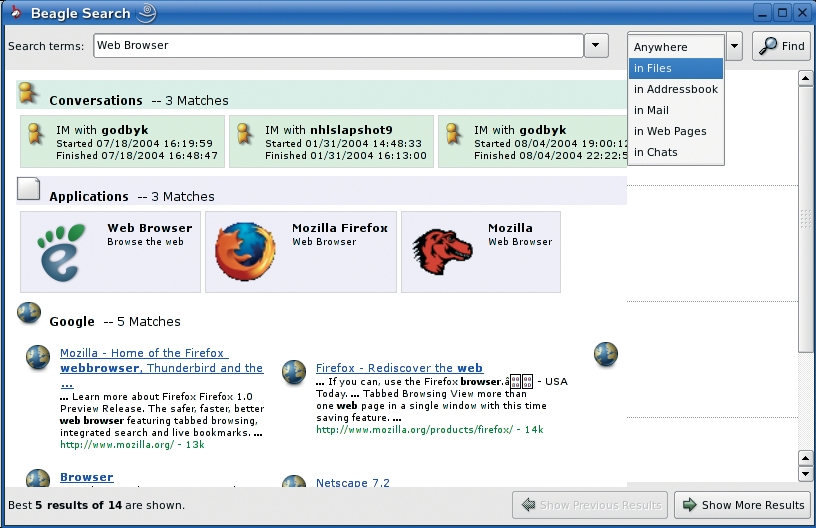The image size is (816, 528).
Task: Choose in Mail from scope list
Action: pyautogui.click(x=675, y=110)
